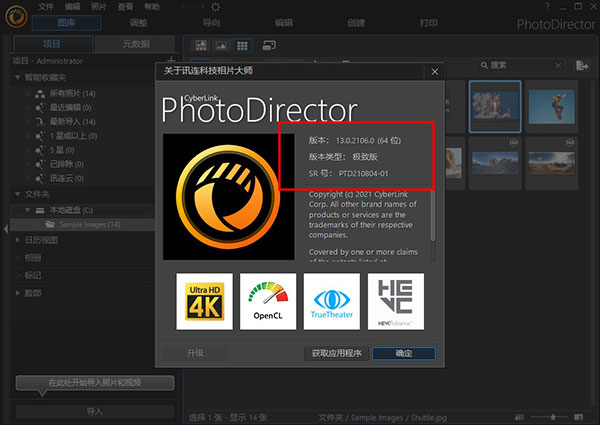The width and height of the screenshot is (600, 425).
Task: Switch to single viewer mode icon
Action: coord(221,46)
